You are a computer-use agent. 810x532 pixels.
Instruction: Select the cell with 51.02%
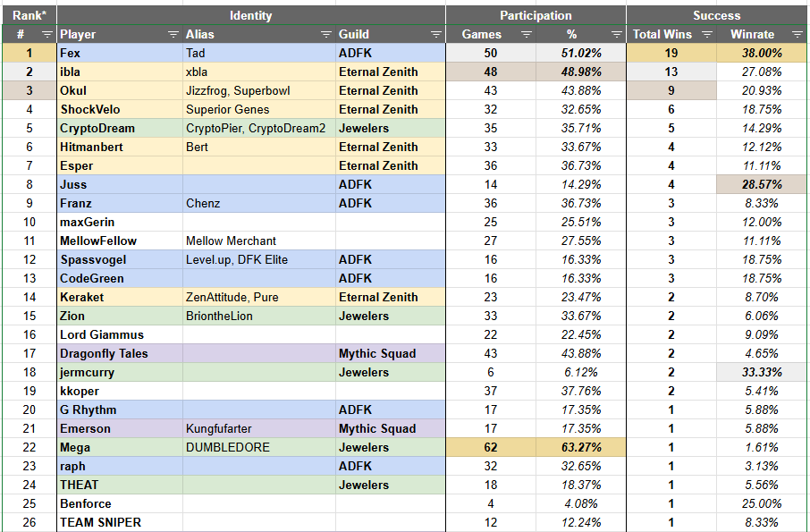tap(580, 54)
